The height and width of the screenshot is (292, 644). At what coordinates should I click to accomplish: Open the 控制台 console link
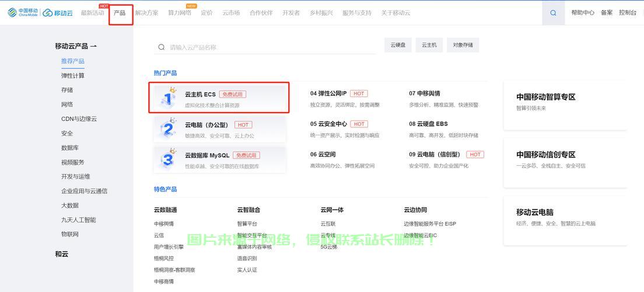(628, 13)
